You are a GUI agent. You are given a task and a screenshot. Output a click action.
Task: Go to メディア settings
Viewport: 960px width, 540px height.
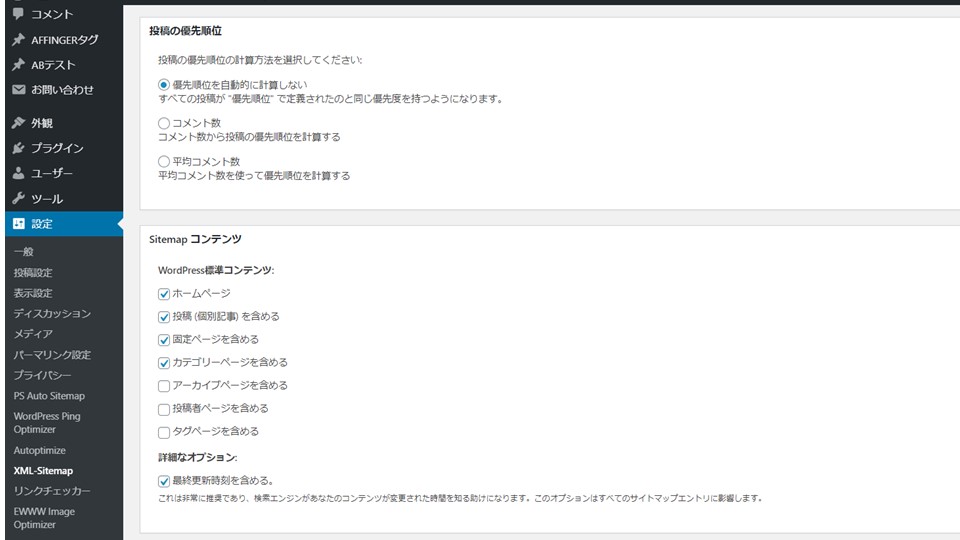[x=33, y=334]
